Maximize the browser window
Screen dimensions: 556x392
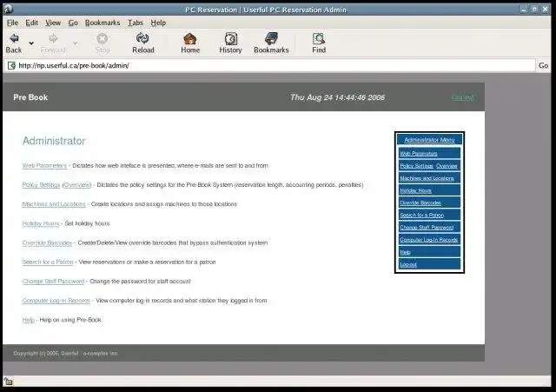click(534, 10)
